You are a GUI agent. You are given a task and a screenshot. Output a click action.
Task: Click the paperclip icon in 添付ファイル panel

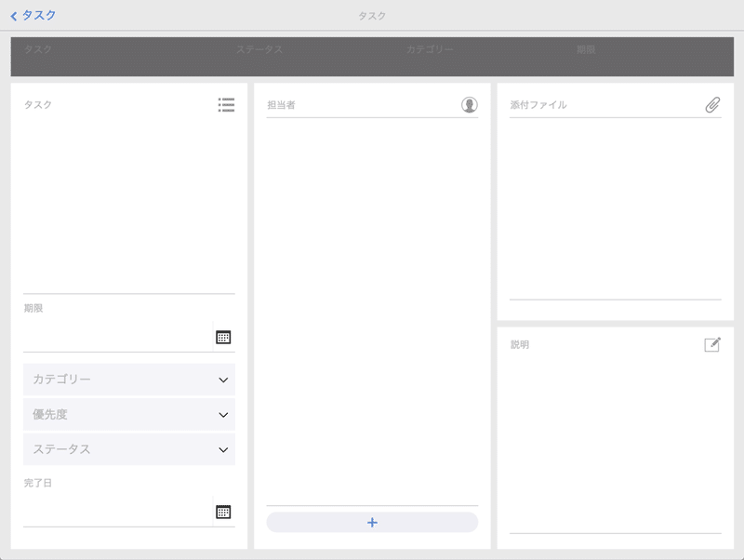(711, 105)
